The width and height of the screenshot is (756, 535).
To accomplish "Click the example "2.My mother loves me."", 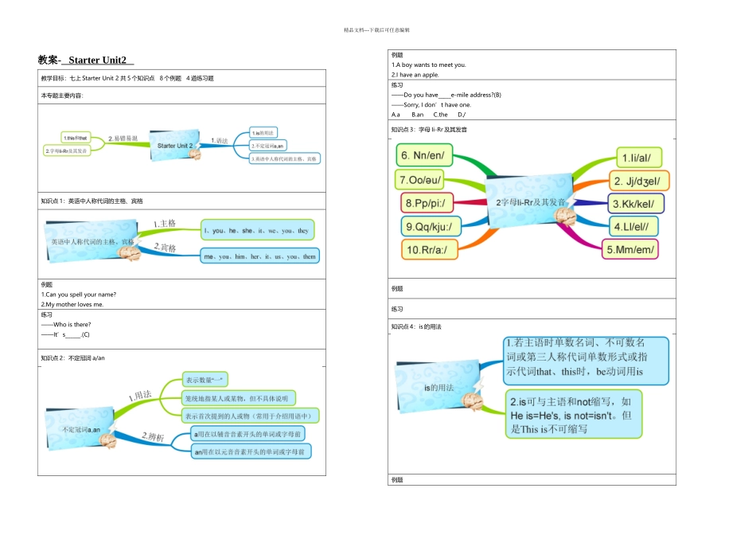I will tap(72, 304).
